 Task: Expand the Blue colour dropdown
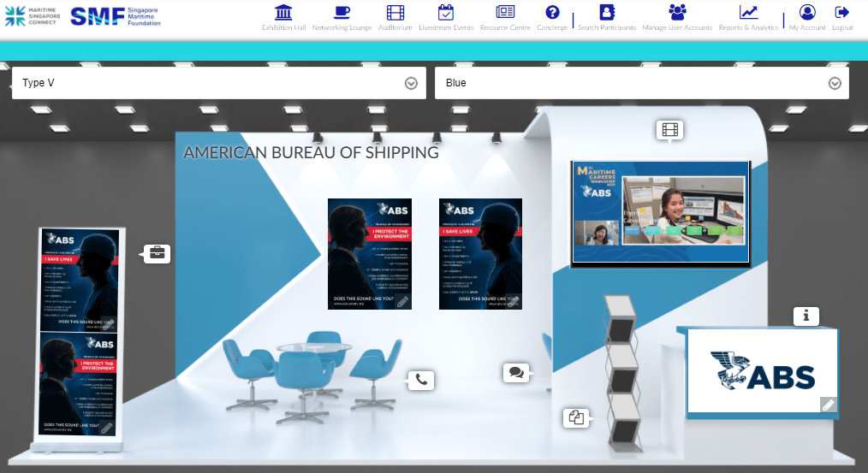coord(642,83)
